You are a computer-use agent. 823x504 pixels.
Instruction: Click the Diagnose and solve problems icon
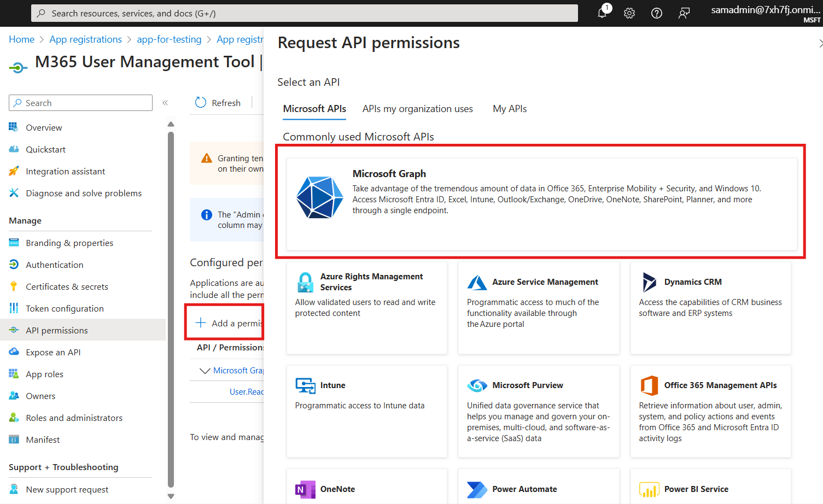click(14, 192)
